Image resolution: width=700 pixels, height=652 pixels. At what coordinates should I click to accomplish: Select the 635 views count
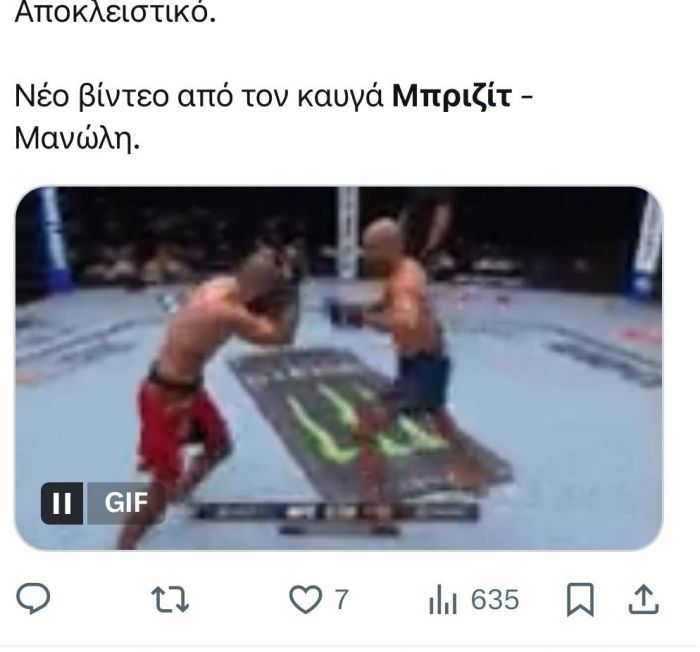pos(495,599)
